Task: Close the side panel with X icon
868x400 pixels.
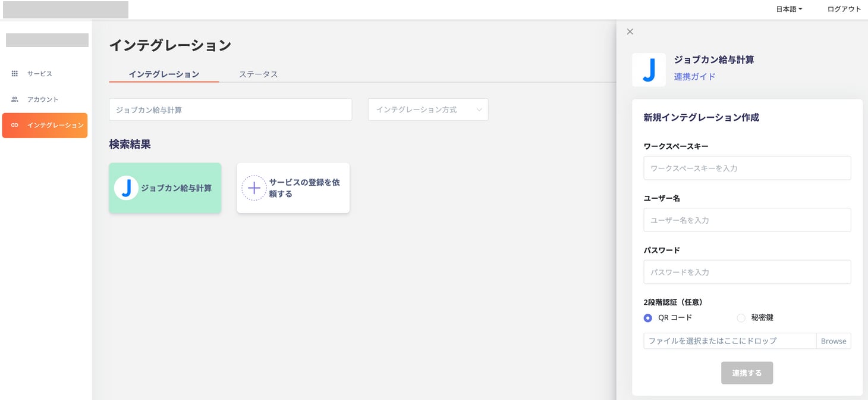Action: (x=630, y=32)
